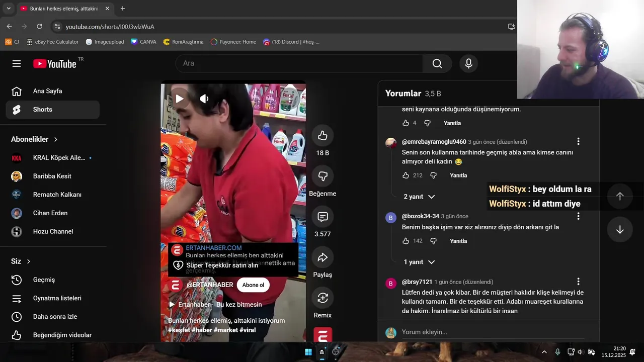Select Ana Sayfa in sidebar
644x362 pixels.
[x=52, y=91]
